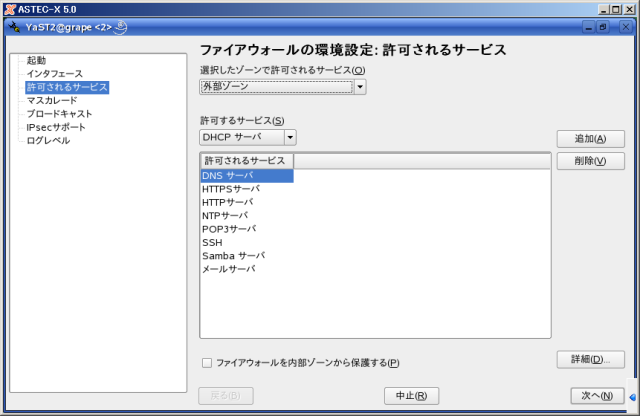Open 詳細(D)... advanced settings

point(590,359)
